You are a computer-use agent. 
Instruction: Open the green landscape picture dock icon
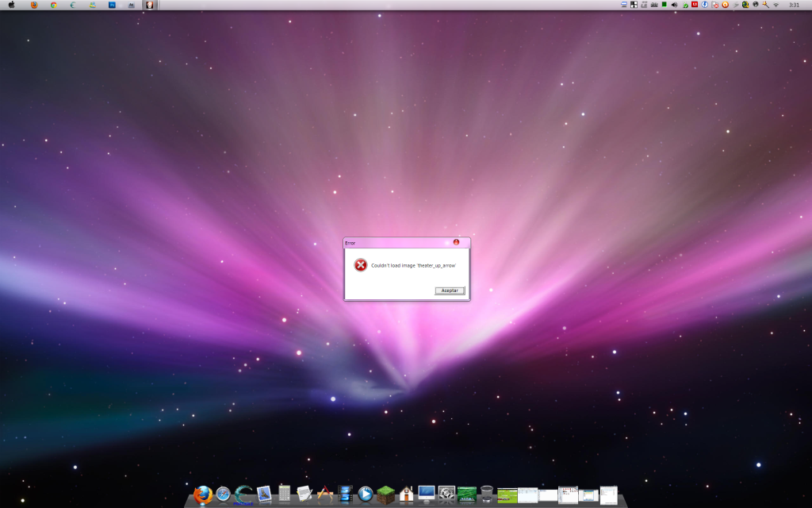click(x=466, y=495)
